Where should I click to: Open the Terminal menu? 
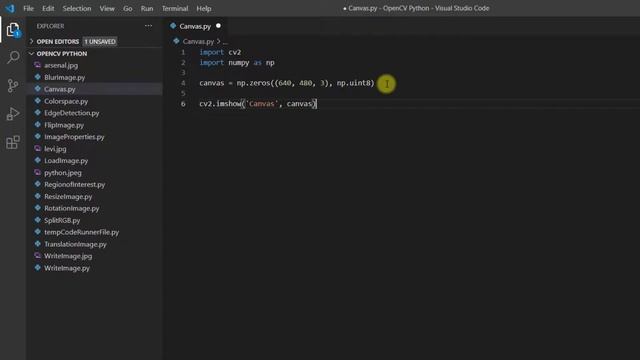(175, 8)
